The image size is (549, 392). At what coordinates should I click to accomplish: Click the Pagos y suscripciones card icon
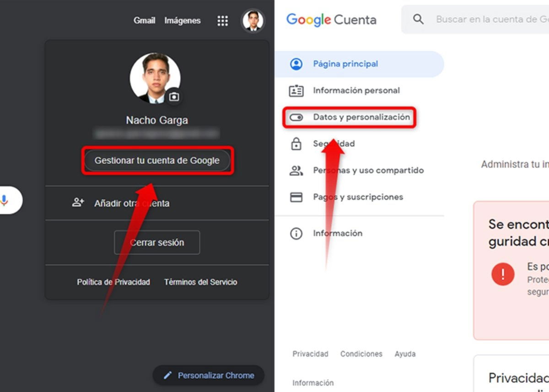tap(296, 197)
